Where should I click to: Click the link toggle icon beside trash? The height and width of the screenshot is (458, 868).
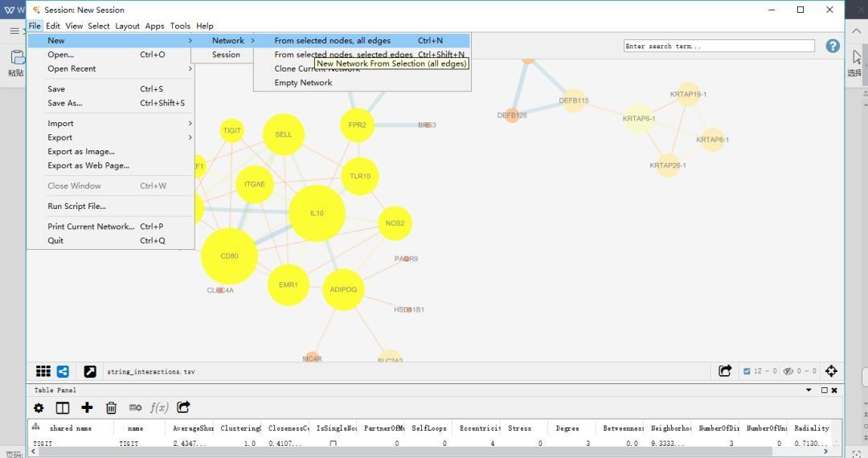coord(135,407)
